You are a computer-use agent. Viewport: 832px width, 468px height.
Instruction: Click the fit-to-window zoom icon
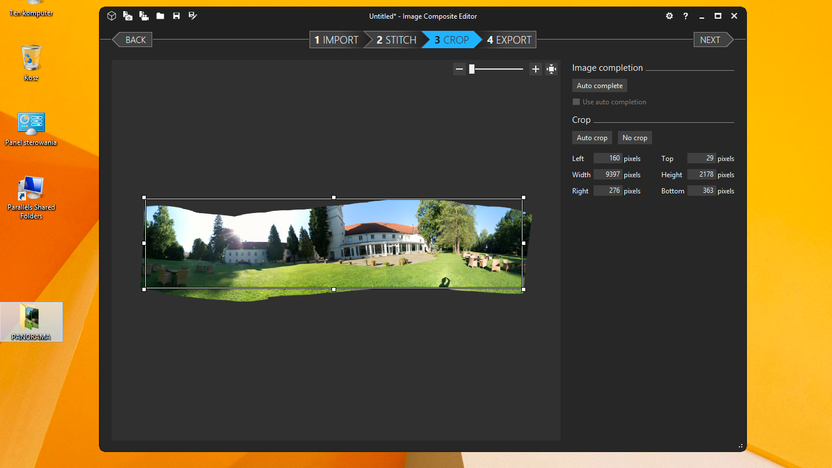552,69
